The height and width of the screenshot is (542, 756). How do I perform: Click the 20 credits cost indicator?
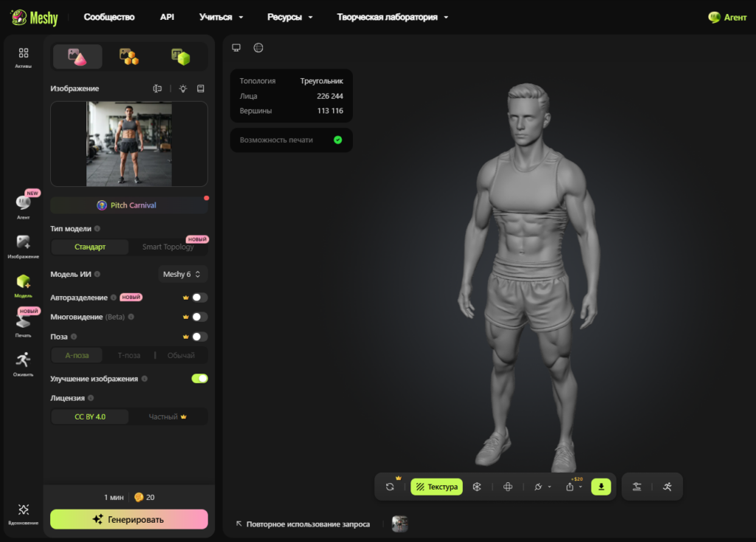pyautogui.click(x=145, y=497)
